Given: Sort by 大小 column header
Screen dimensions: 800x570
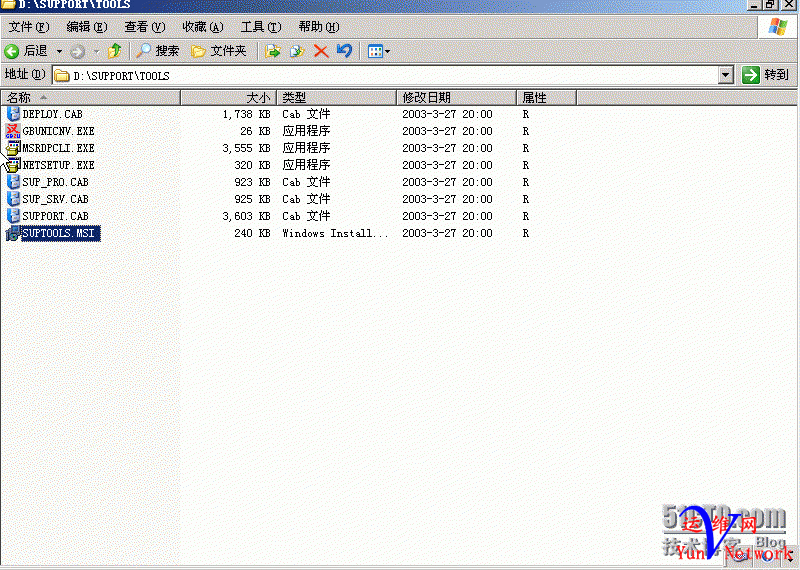Looking at the screenshot, I should click(x=229, y=97).
